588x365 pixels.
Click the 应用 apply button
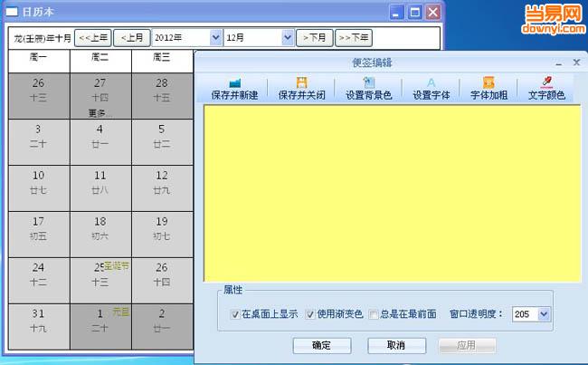467,345
